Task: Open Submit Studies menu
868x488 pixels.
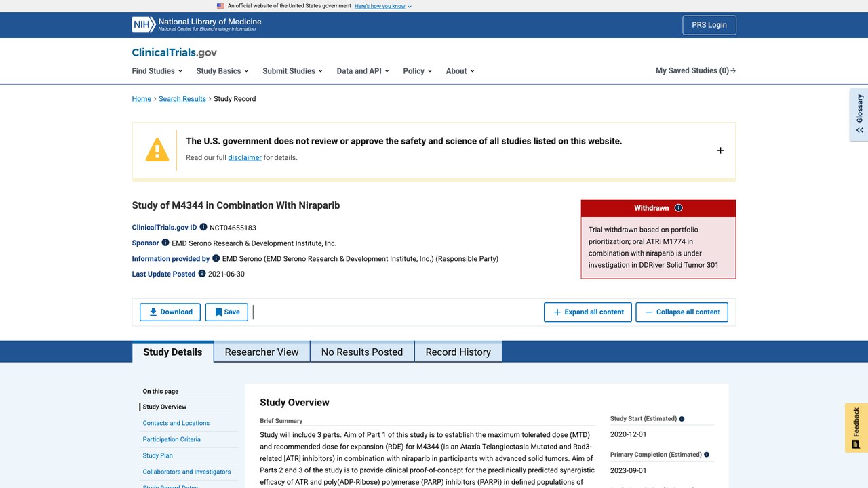Action: pos(292,71)
